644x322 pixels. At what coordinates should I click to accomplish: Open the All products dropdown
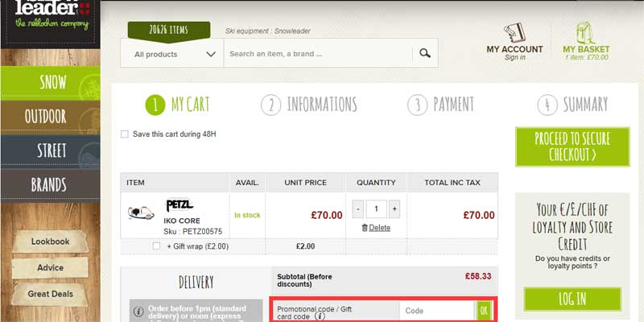coord(172,53)
